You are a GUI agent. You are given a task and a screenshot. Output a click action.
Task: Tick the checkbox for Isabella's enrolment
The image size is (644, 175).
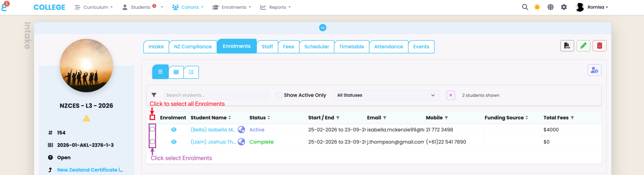[x=152, y=129]
